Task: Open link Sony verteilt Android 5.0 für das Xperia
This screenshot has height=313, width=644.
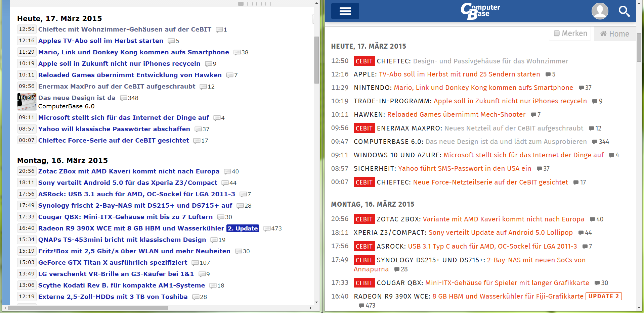Action: point(128,182)
